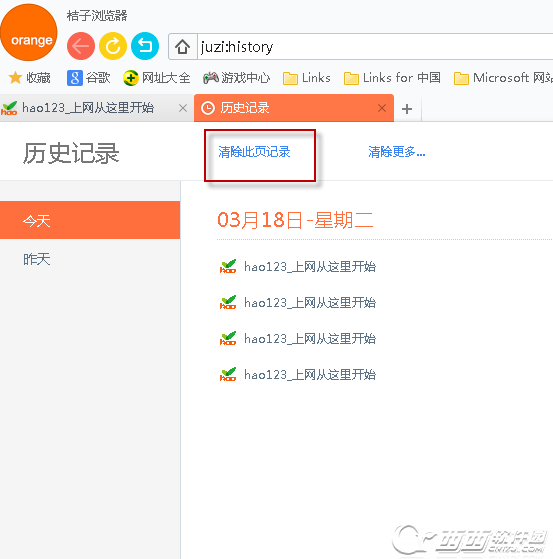This screenshot has height=559, width=553.
Task: Select 昨天 in the history sidebar
Action: tap(90, 259)
